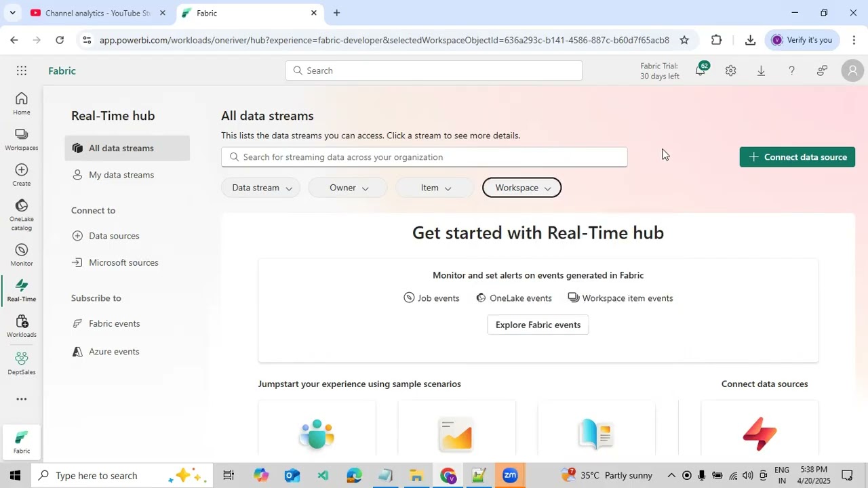The height and width of the screenshot is (488, 868).
Task: Click the Windows taskbar search box
Action: point(122,475)
